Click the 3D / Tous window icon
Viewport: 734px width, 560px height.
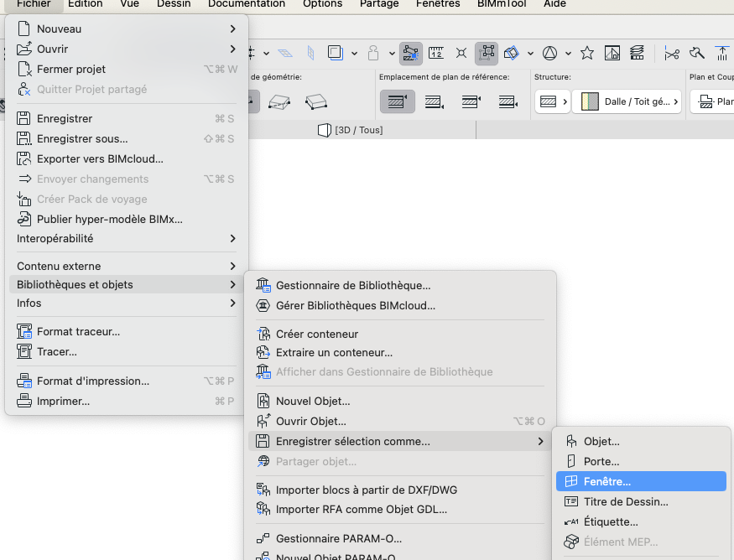[325, 130]
